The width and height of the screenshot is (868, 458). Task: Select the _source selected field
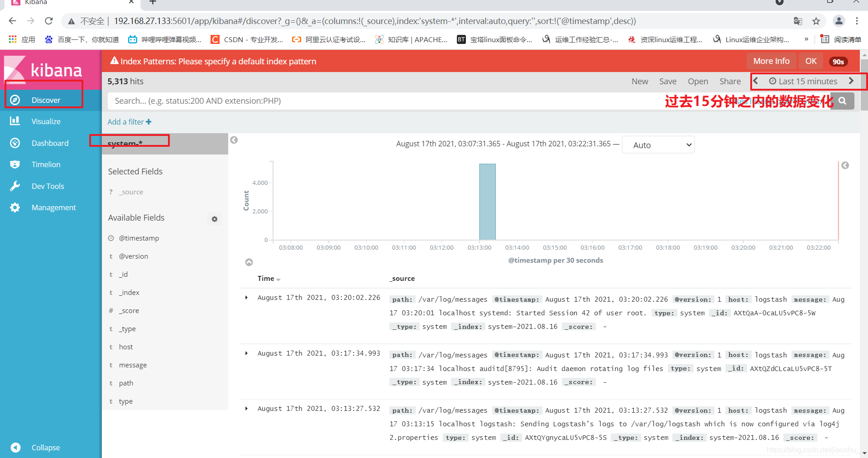[131, 192]
